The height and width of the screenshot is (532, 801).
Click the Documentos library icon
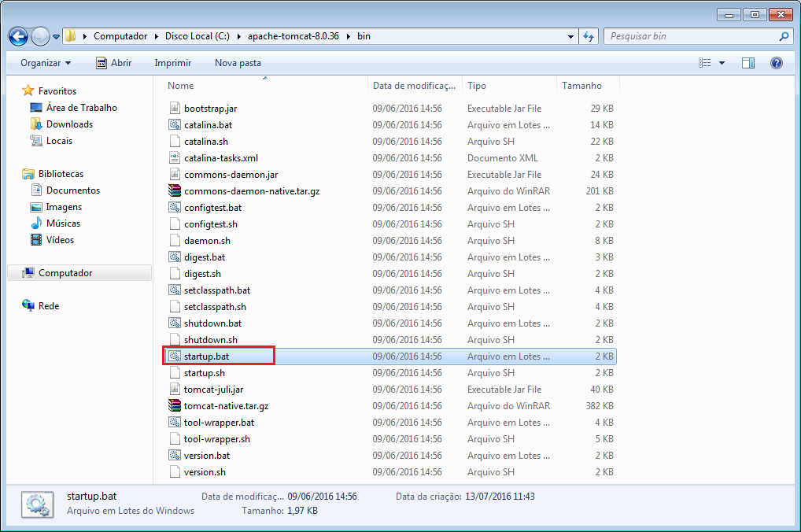tap(36, 190)
